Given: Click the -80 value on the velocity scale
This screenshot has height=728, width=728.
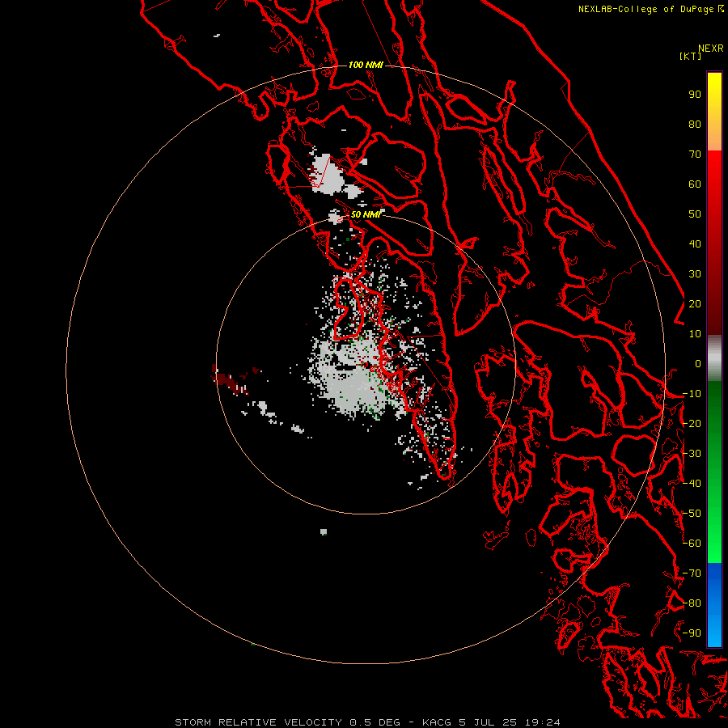Looking at the screenshot, I should point(692,603).
